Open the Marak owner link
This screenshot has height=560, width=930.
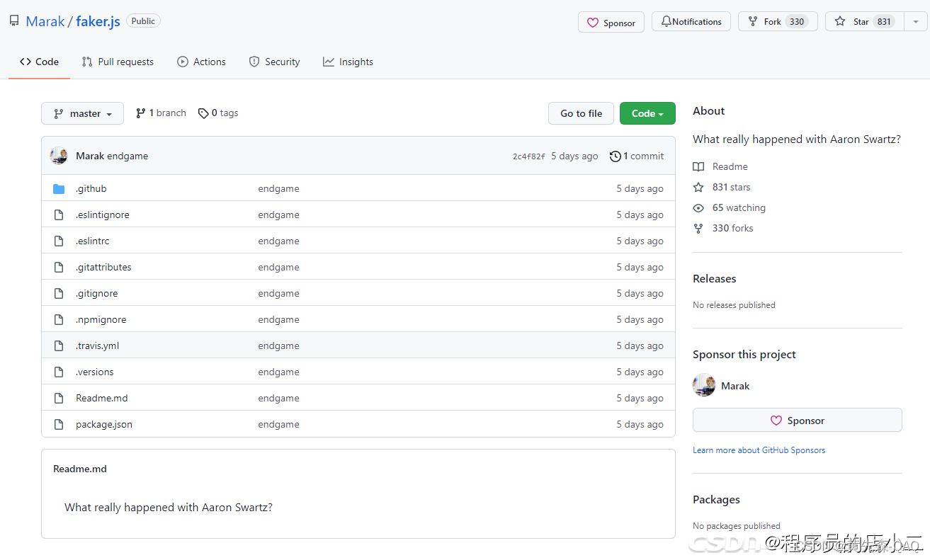(45, 21)
